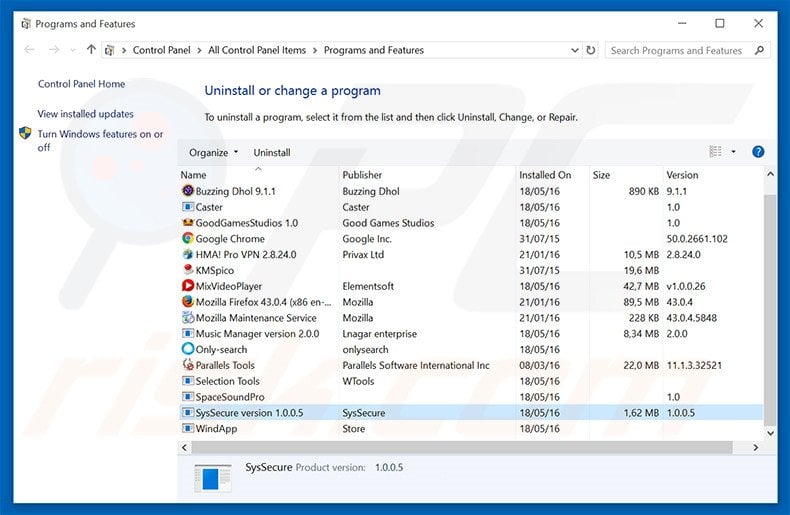Open View installed updates link
This screenshot has height=515, width=790.
point(85,114)
